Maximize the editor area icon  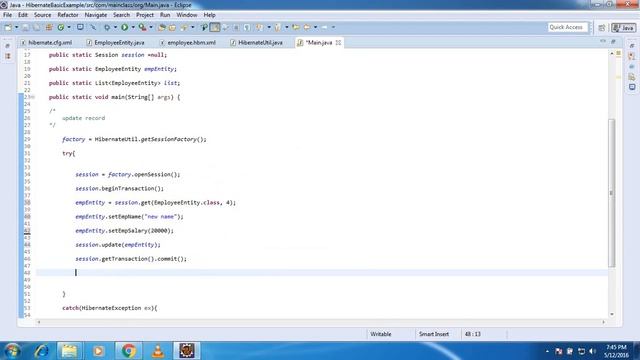coord(613,42)
